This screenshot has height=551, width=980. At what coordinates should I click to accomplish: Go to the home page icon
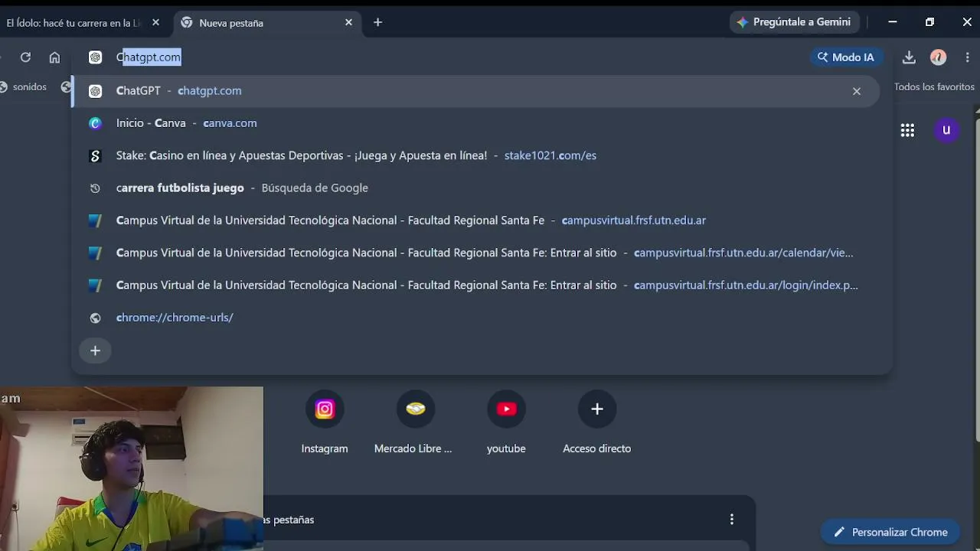[54, 57]
